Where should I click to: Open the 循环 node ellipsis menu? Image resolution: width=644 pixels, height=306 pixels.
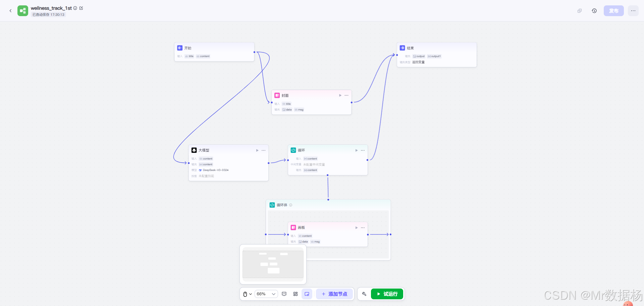click(363, 150)
